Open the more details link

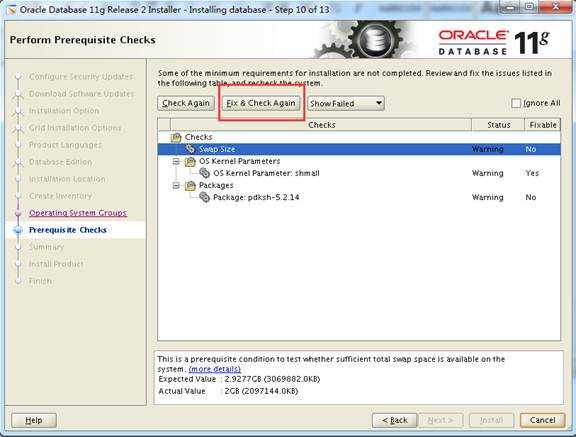point(215,369)
